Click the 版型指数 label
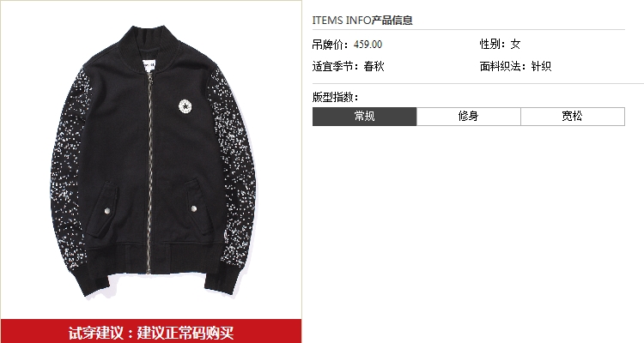The image size is (644, 343). pyautogui.click(x=335, y=97)
